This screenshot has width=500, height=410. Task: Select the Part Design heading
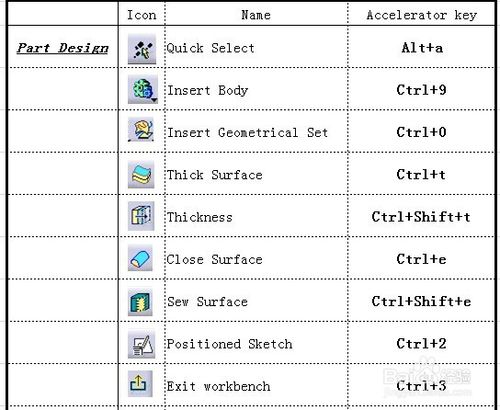[63, 48]
